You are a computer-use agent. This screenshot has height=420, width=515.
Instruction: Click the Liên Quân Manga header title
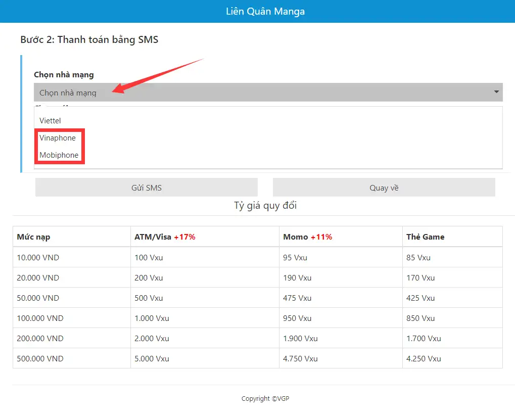click(265, 11)
